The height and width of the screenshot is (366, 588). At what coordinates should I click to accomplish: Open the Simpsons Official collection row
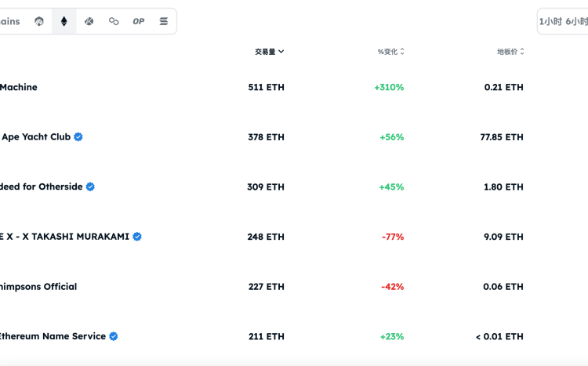38,287
